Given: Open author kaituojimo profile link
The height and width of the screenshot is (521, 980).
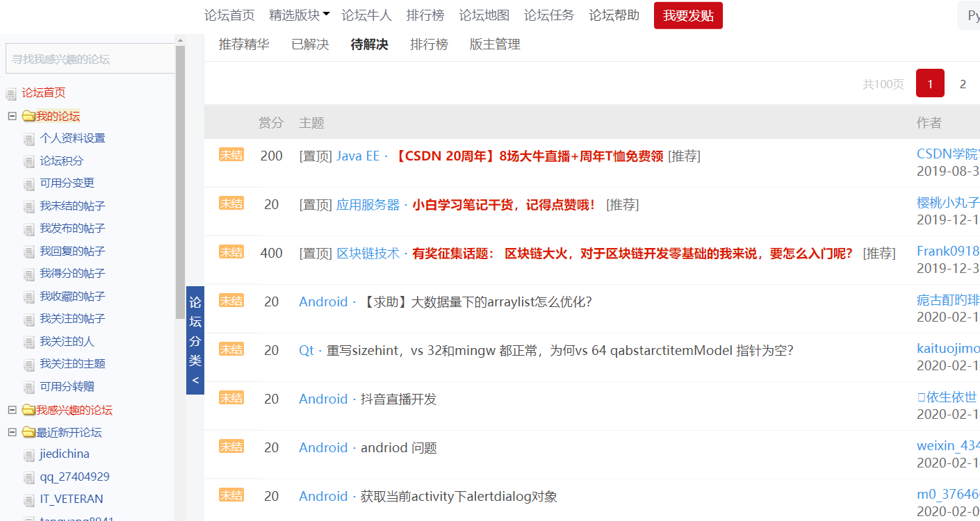Looking at the screenshot, I should click(x=948, y=348).
